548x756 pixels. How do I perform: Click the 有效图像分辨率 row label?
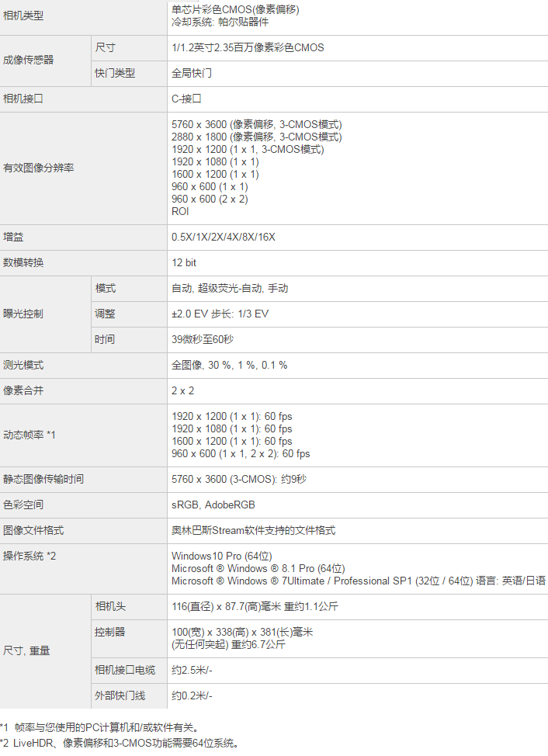pos(39,168)
